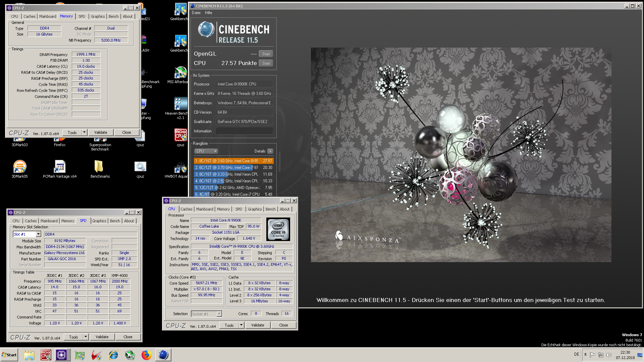
Task: Launch Firefox from the taskbar
Action: click(146, 355)
